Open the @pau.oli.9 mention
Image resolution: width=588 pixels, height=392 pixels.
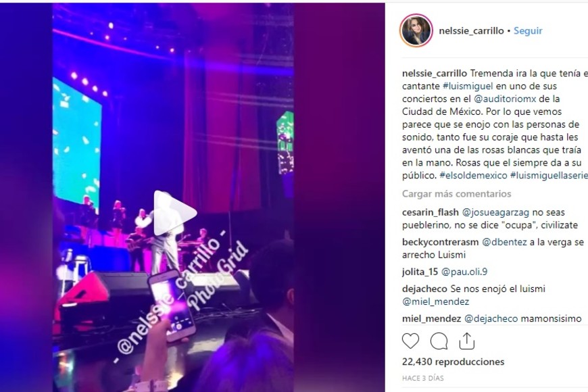tap(464, 272)
